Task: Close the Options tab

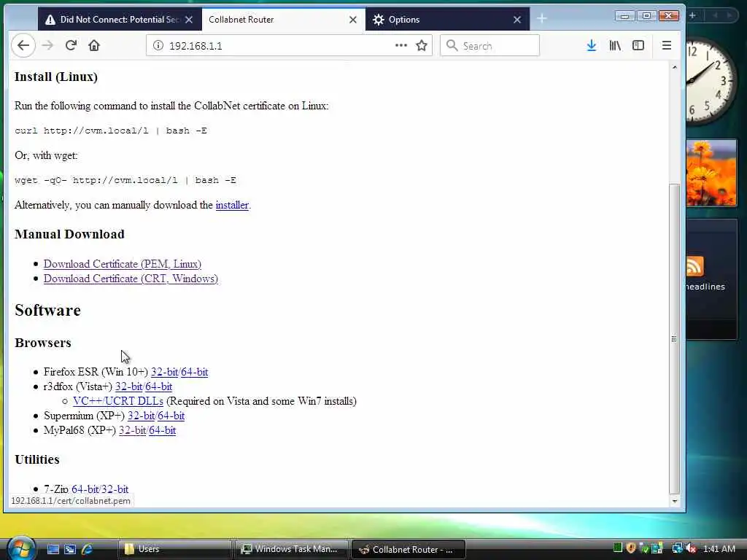Action: tap(517, 20)
